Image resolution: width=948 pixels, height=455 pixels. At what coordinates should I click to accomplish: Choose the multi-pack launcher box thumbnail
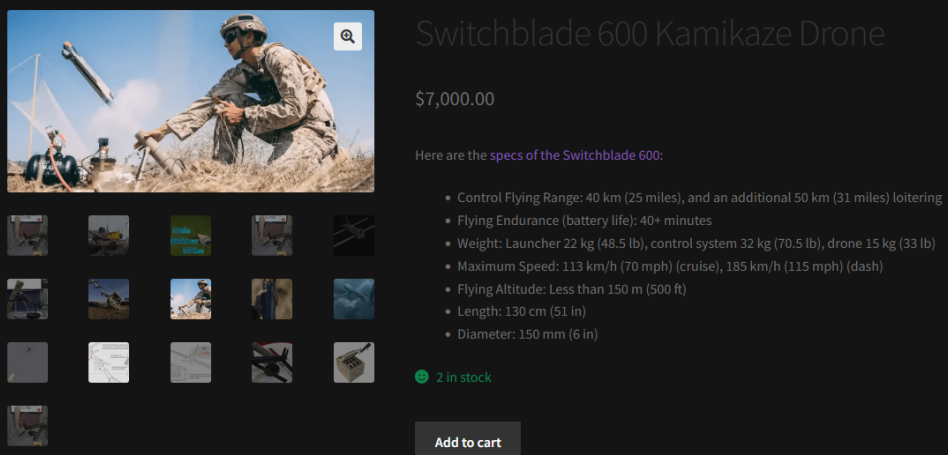[x=353, y=362]
